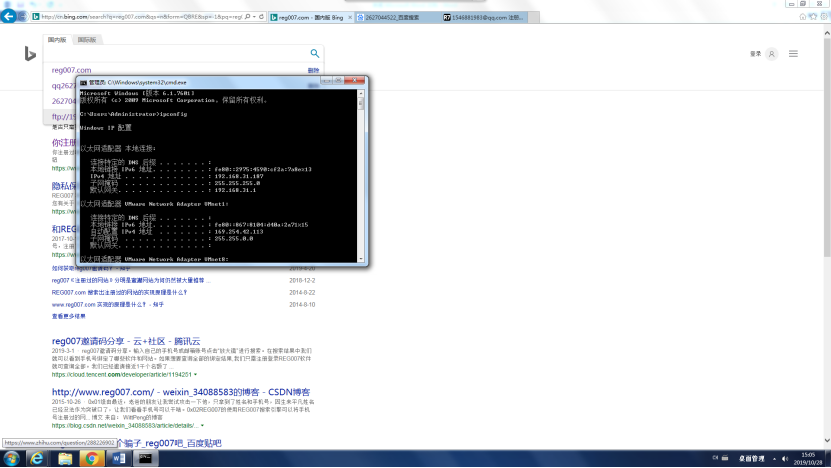
Task: Click the 登录 sign-in text
Action: point(755,54)
